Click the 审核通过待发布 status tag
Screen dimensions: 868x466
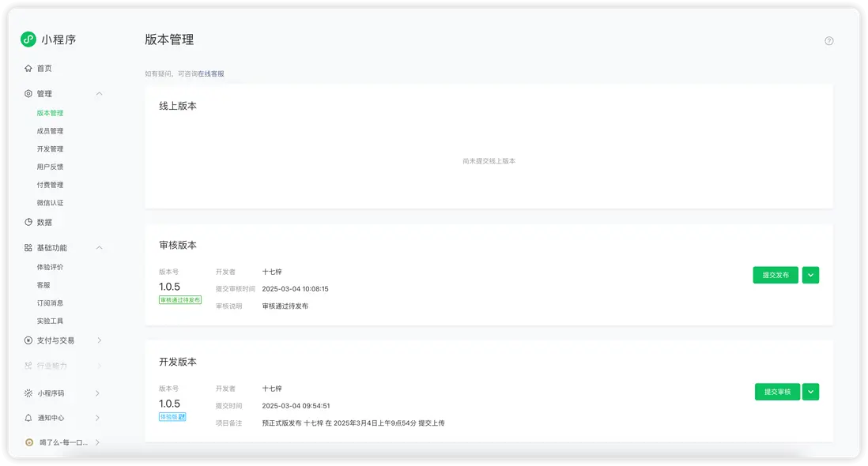pos(180,299)
